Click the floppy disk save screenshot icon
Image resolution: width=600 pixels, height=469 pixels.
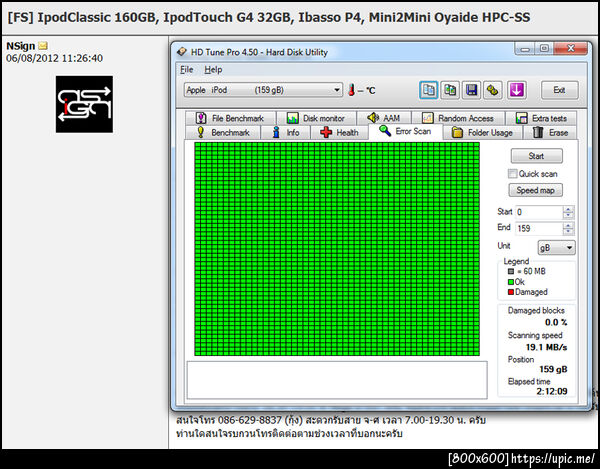click(471, 90)
